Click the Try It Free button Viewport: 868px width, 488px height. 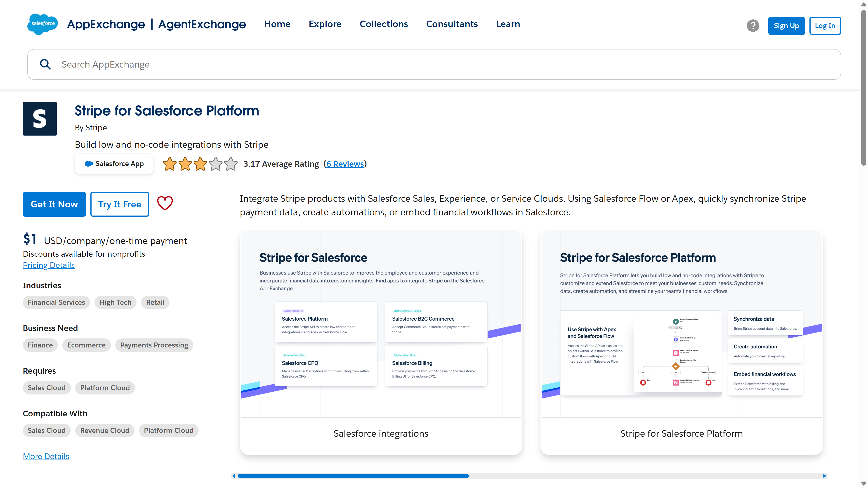[120, 204]
